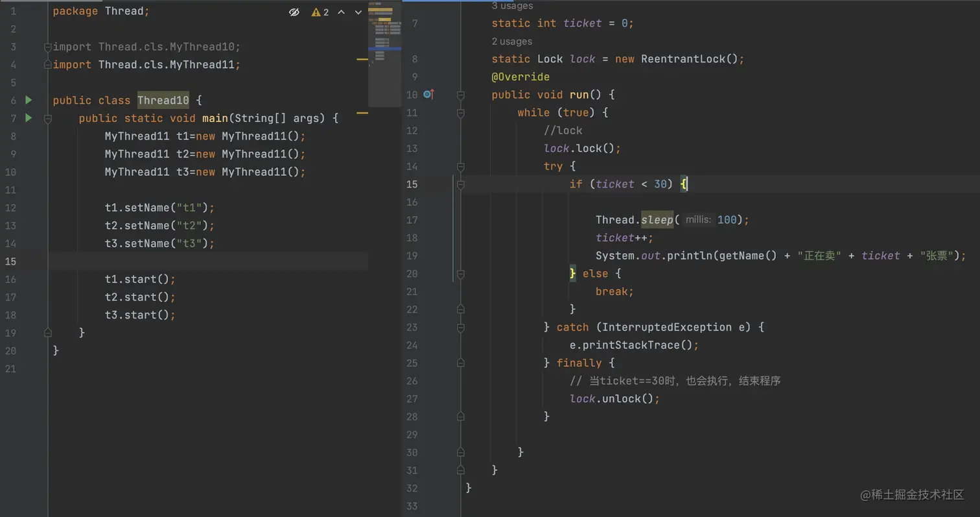Jump to previous highlighted problem using up arrow
Screen dimensions: 980x517
(x=341, y=12)
